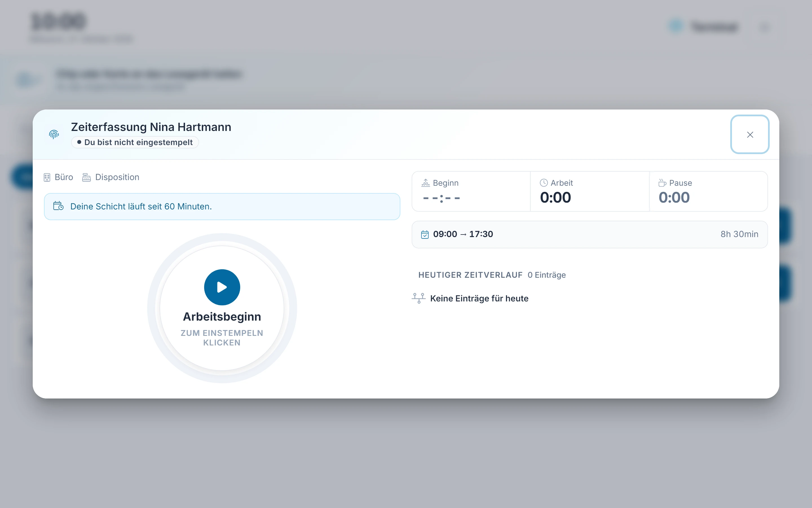The width and height of the screenshot is (812, 508).
Task: Click the 'Deine Schicht läuft seit 60 Minuten.' notice
Action: (222, 206)
